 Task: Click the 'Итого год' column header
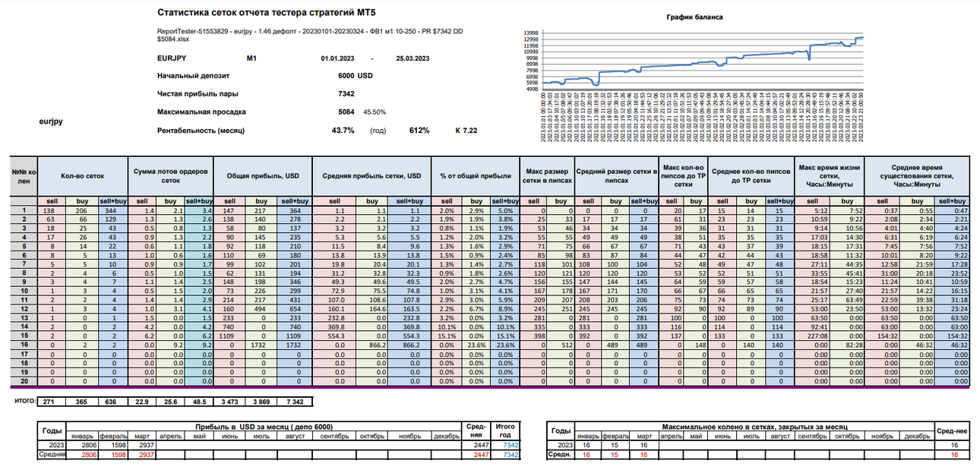pos(504,431)
